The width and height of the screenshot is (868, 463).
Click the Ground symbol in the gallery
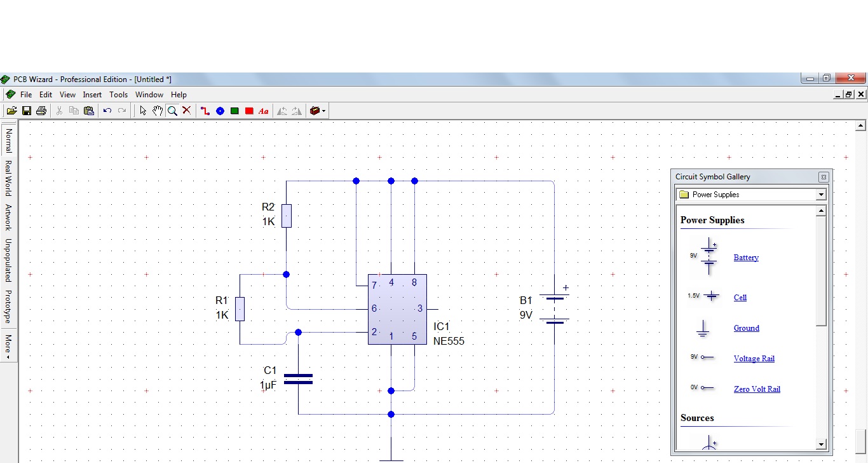703,328
